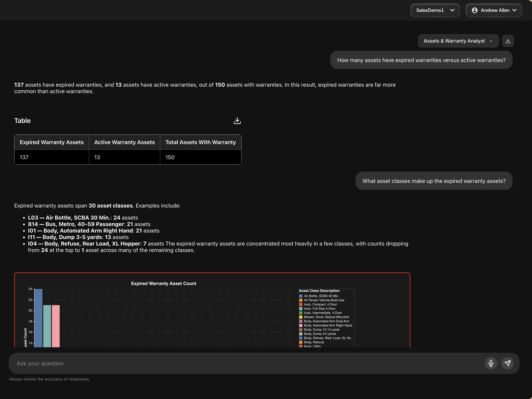Download the conversation with the top-right export icon

click(x=508, y=41)
